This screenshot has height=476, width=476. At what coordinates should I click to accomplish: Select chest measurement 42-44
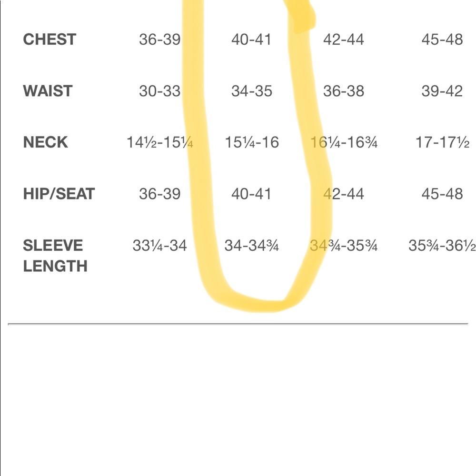(344, 40)
